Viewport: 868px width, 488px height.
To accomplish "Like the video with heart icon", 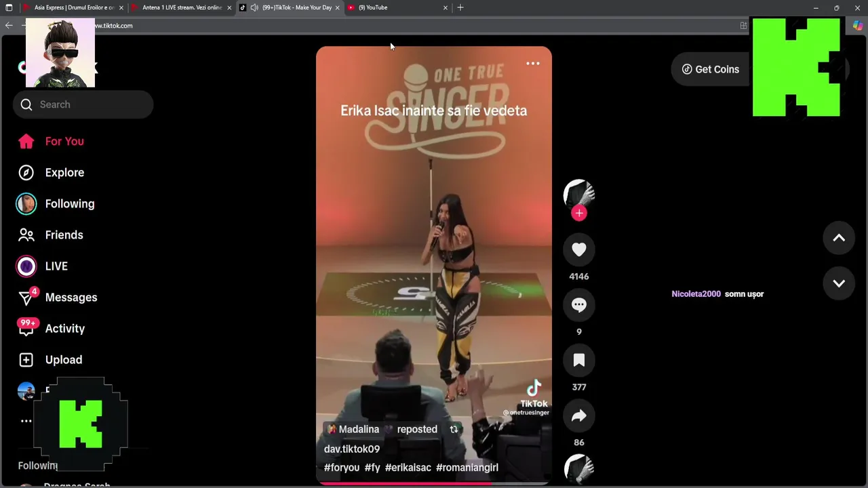I will 578,249.
